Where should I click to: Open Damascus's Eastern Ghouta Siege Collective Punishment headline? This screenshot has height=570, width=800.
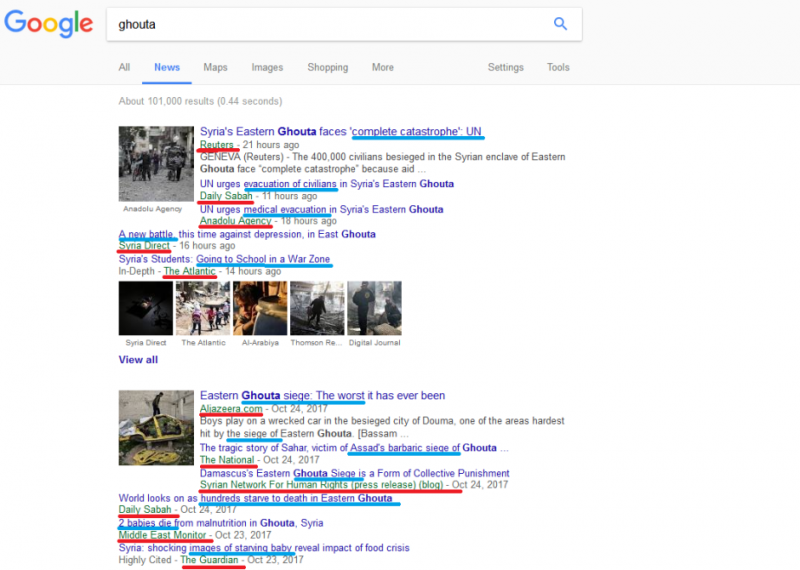(355, 474)
